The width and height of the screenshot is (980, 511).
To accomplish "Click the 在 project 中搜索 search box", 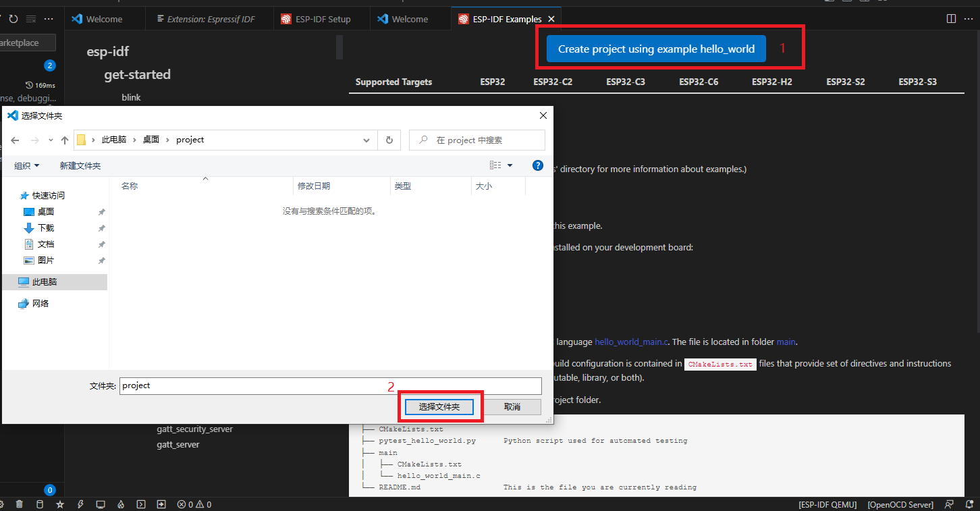I will 477,140.
